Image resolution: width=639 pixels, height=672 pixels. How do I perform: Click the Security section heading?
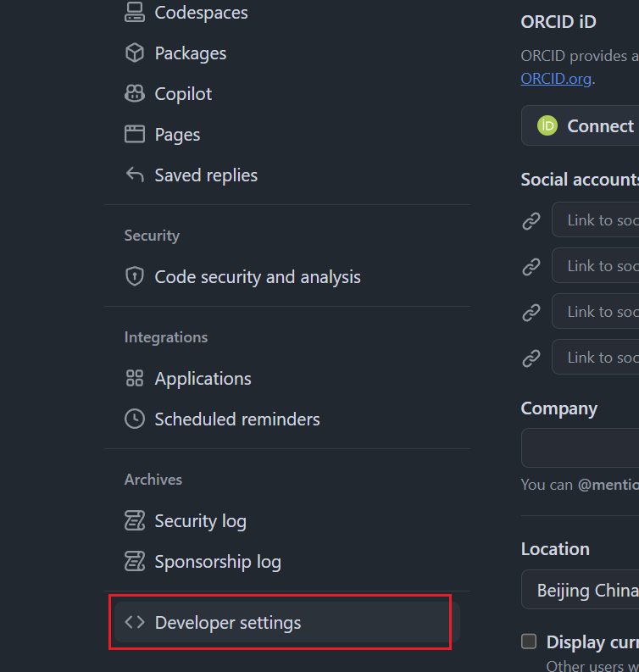tap(152, 236)
